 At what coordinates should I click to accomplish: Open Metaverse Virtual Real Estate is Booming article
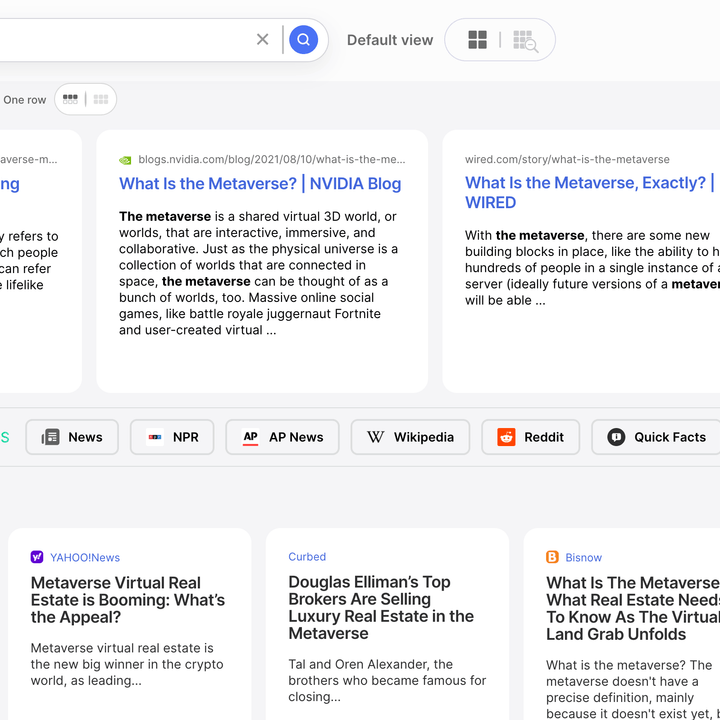click(x=128, y=600)
